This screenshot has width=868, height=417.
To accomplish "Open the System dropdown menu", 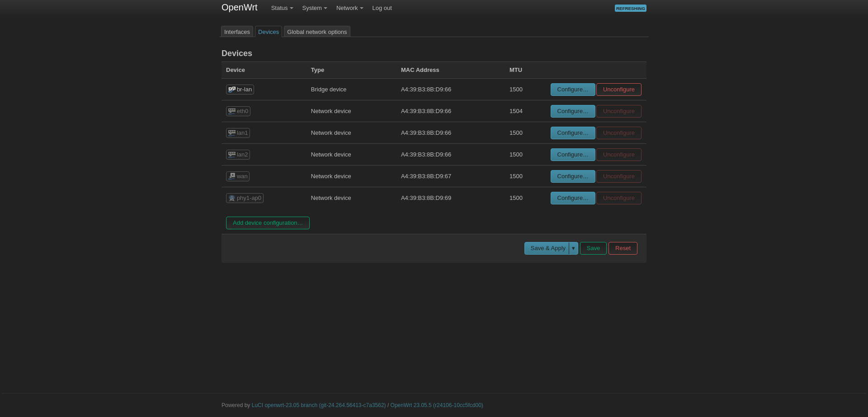I will pos(315,8).
